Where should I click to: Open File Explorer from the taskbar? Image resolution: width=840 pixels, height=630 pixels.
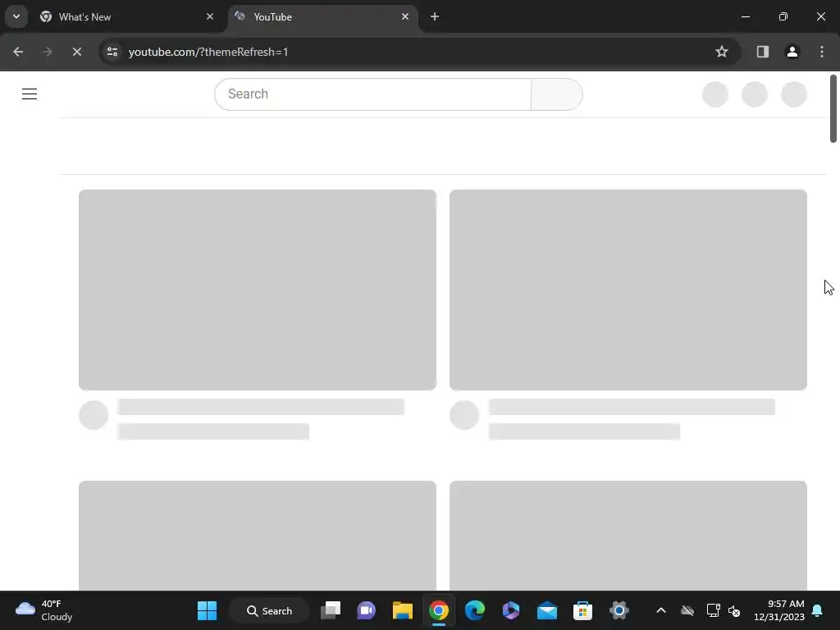pyautogui.click(x=402, y=610)
